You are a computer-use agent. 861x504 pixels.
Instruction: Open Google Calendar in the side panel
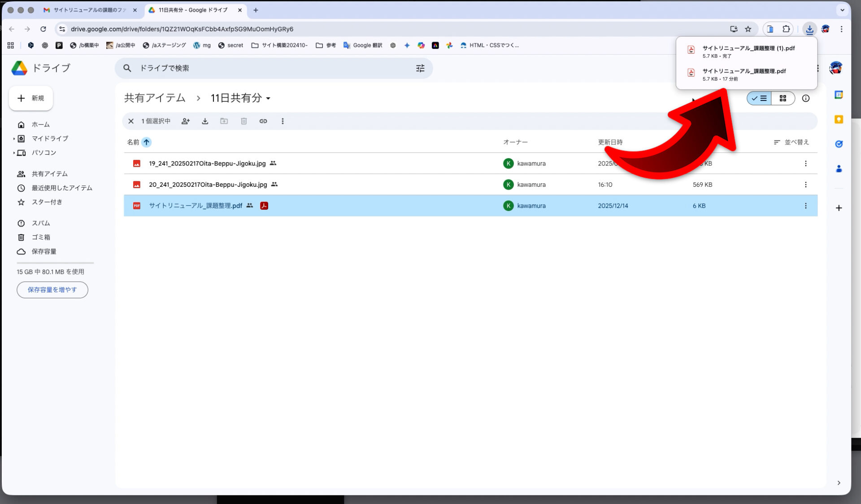click(x=839, y=95)
